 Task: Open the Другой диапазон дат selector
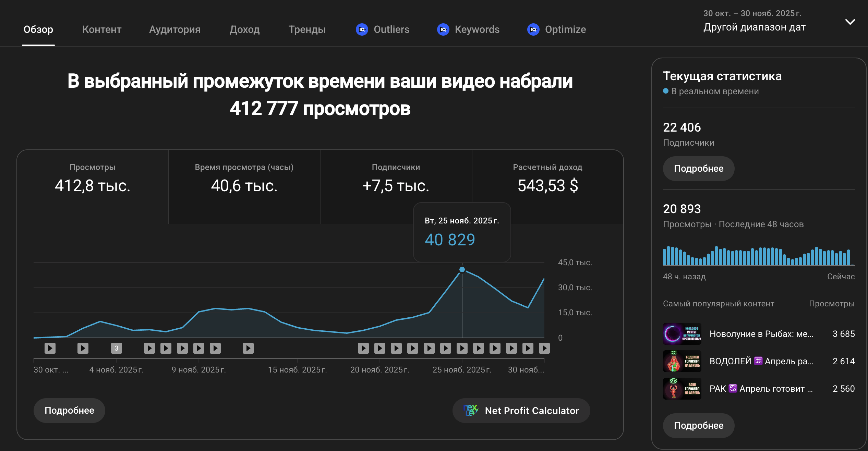point(754,27)
